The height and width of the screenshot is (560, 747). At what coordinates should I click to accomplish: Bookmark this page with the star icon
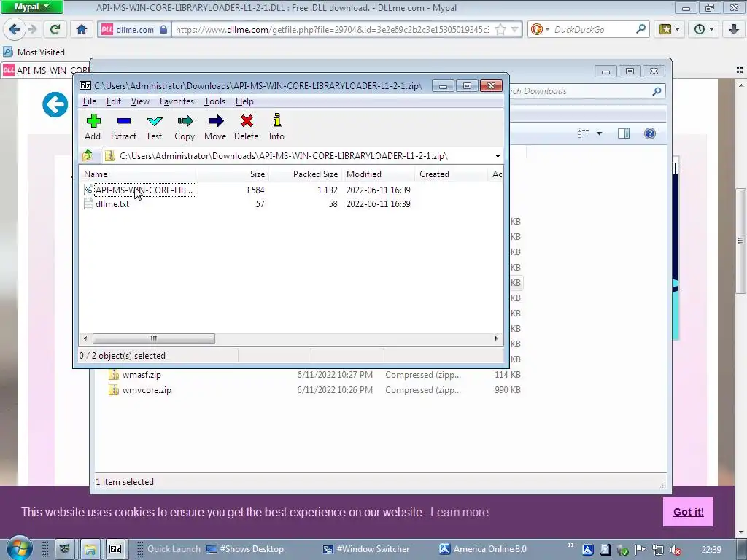[x=500, y=29]
